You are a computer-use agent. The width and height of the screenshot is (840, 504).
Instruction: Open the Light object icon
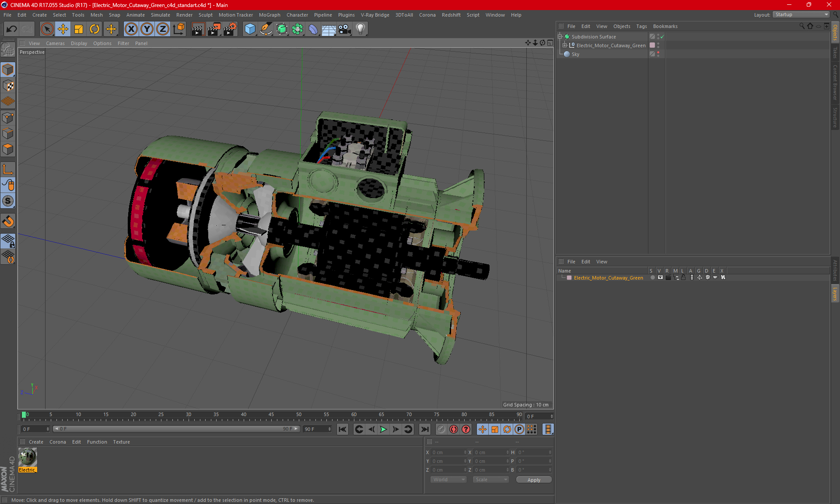tap(360, 29)
